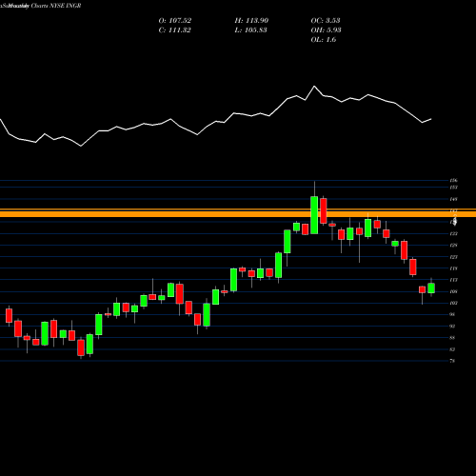Click the big red candle next to the peak
This screenshot has height=476, width=476.
point(324,211)
